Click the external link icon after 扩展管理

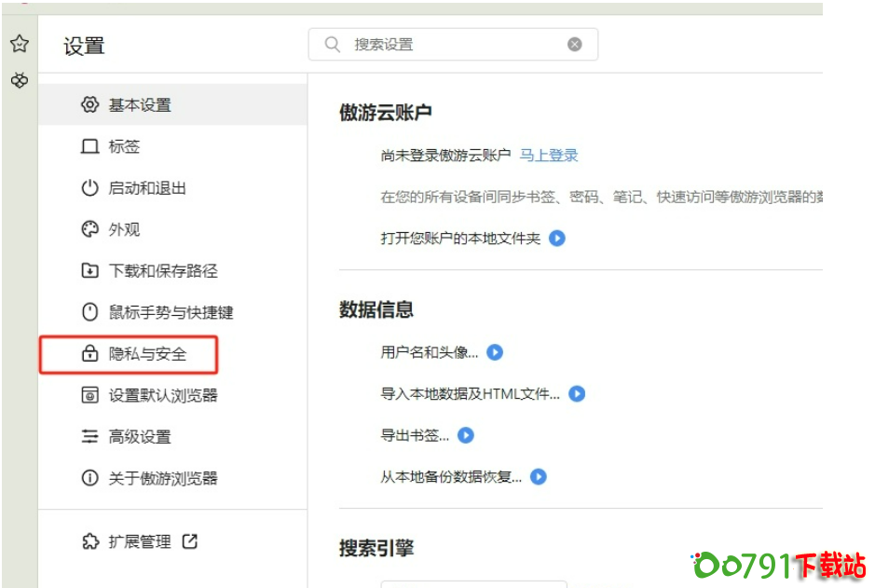coord(190,541)
